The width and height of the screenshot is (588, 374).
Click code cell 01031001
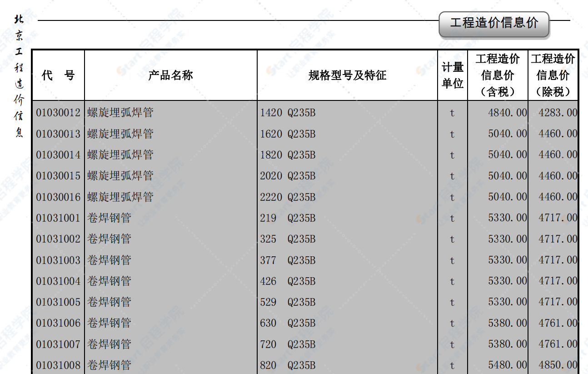[58, 218]
